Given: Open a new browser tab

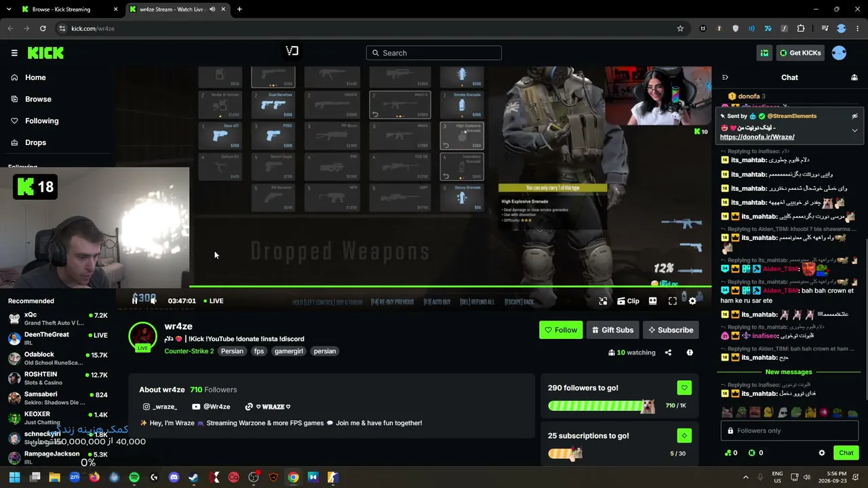Looking at the screenshot, I should click(x=239, y=9).
